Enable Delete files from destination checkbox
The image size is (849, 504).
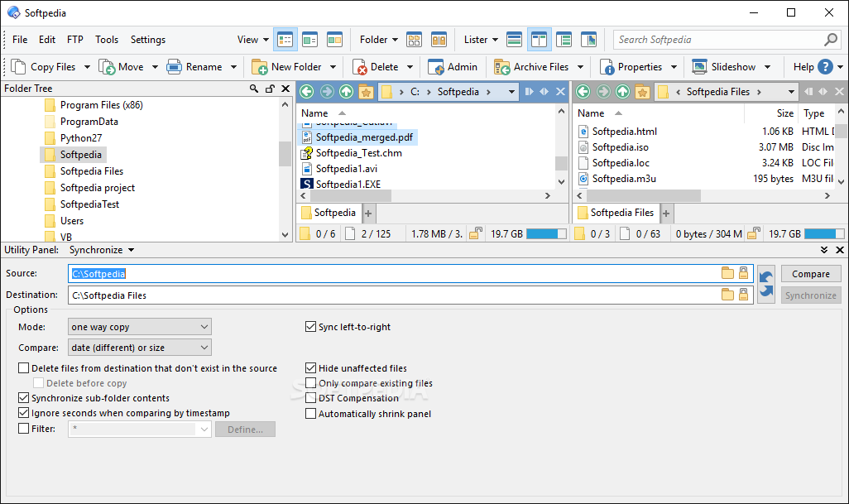24,368
